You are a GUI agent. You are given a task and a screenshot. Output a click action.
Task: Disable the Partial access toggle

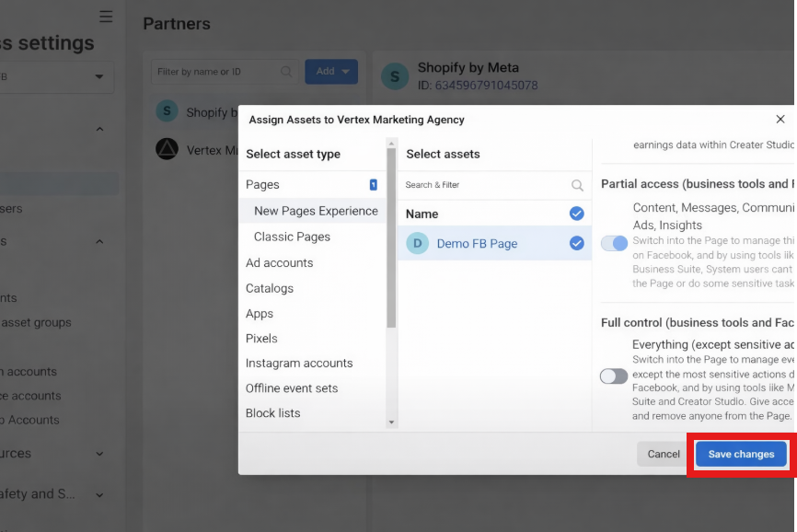point(614,243)
